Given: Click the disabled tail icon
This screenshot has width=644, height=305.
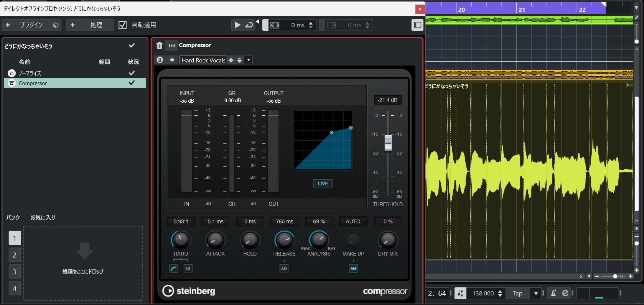Looking at the screenshot, I should tap(331, 25).
